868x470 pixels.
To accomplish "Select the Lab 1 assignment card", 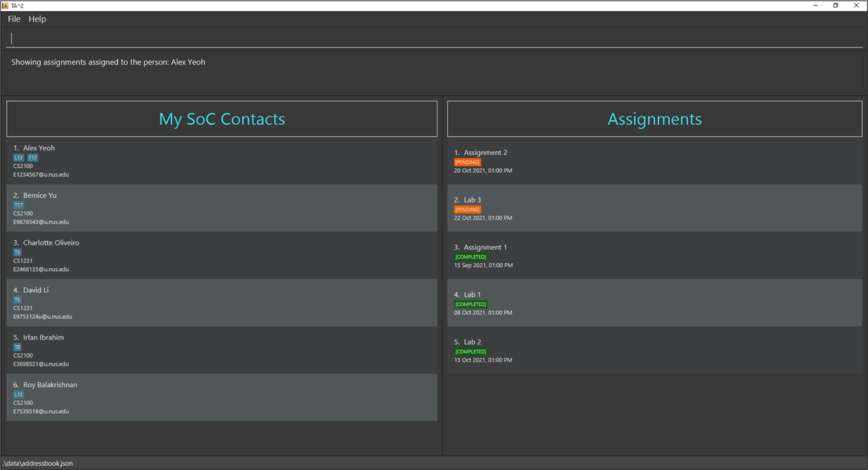I will (x=654, y=303).
